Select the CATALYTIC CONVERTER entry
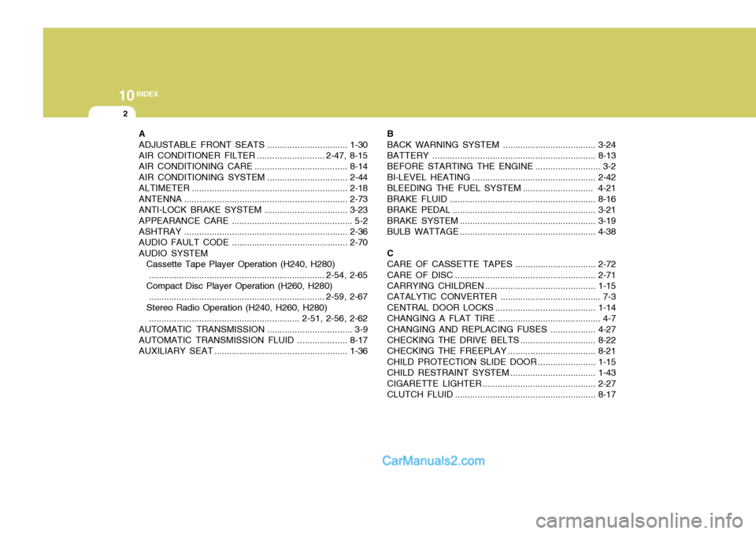 [502, 297]
